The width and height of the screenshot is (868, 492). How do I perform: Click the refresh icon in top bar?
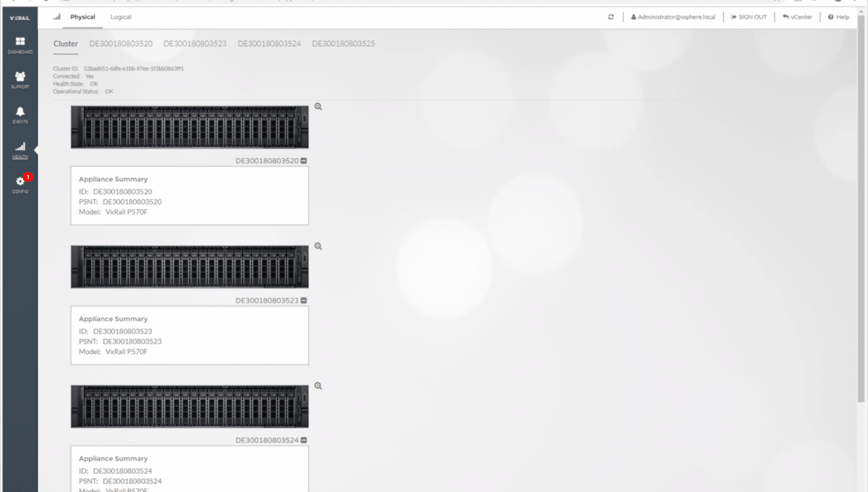point(611,17)
